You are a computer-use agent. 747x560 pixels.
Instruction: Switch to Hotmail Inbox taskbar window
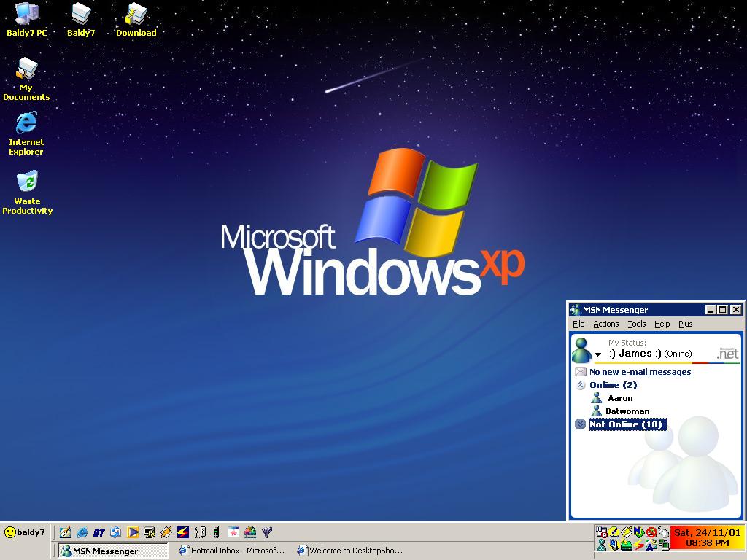pos(232,551)
